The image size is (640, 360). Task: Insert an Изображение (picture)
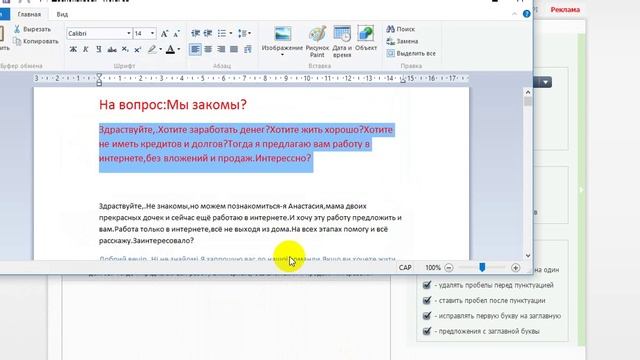(282, 38)
